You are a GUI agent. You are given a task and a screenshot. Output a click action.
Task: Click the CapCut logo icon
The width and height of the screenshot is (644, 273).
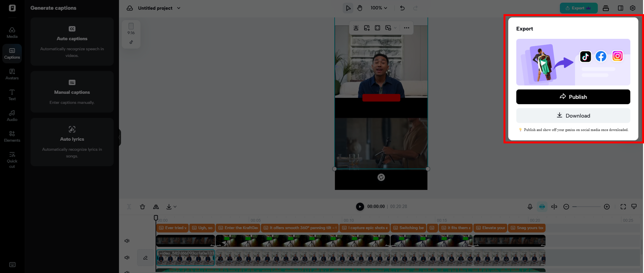coord(12,8)
